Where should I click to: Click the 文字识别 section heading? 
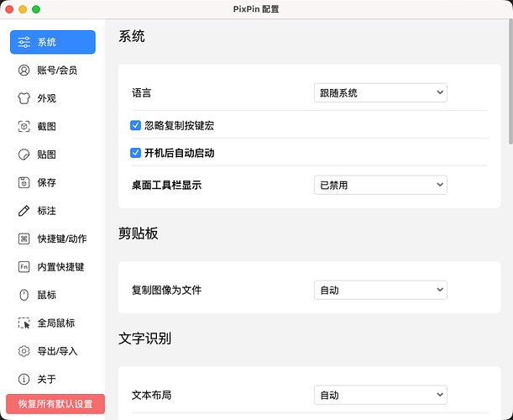coord(144,339)
